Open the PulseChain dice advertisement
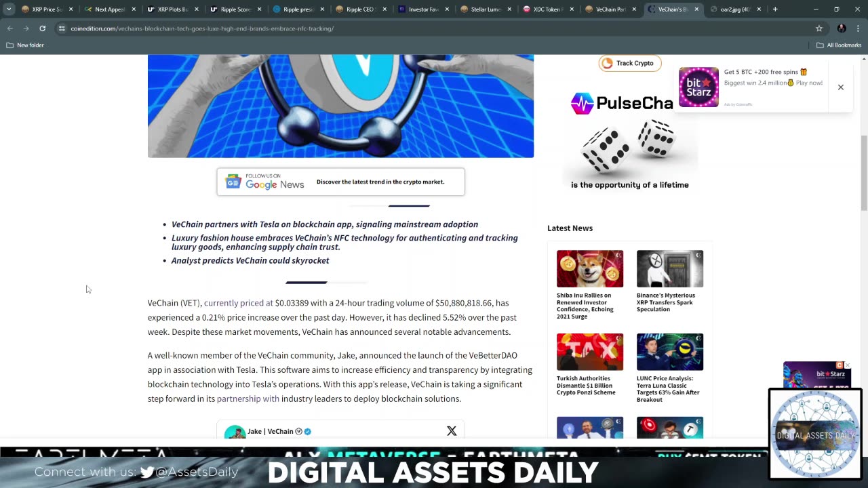This screenshot has width=868, height=488. click(x=629, y=142)
